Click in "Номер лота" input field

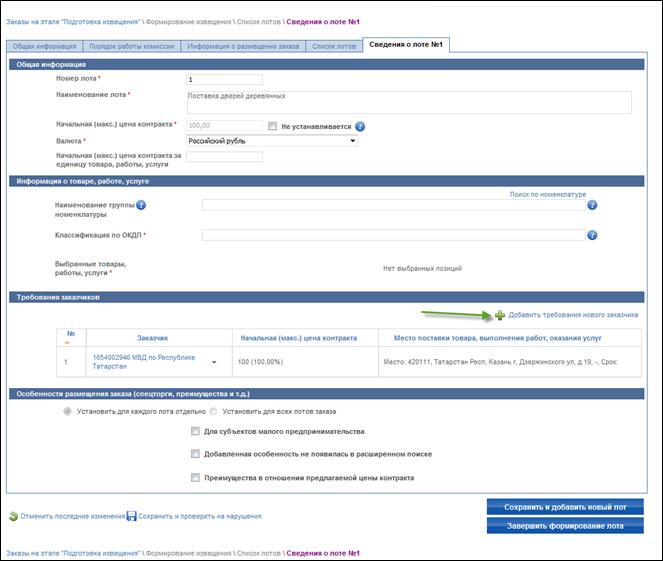click(224, 79)
